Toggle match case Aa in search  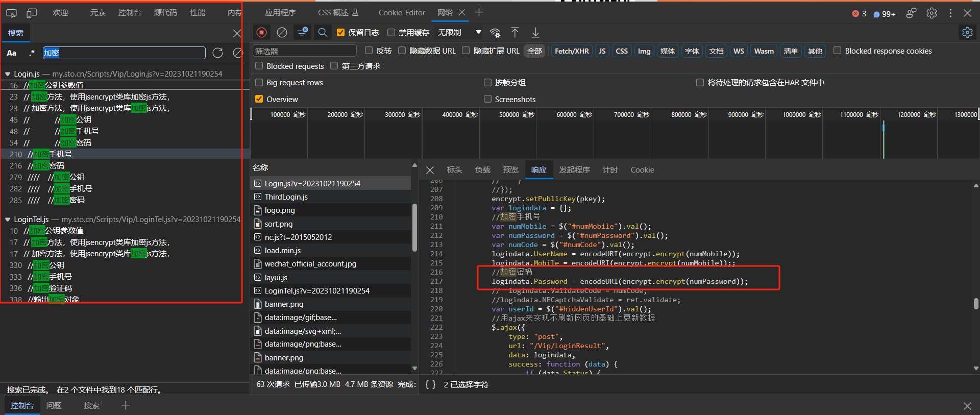coord(11,53)
